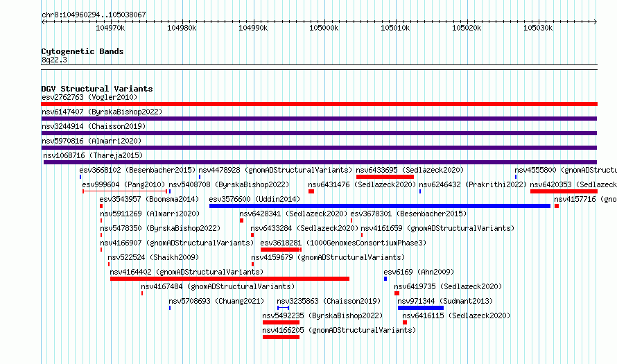Click nsv6431476 (Sedlazeck2020) label
617x364 pixels.
[x=362, y=184]
